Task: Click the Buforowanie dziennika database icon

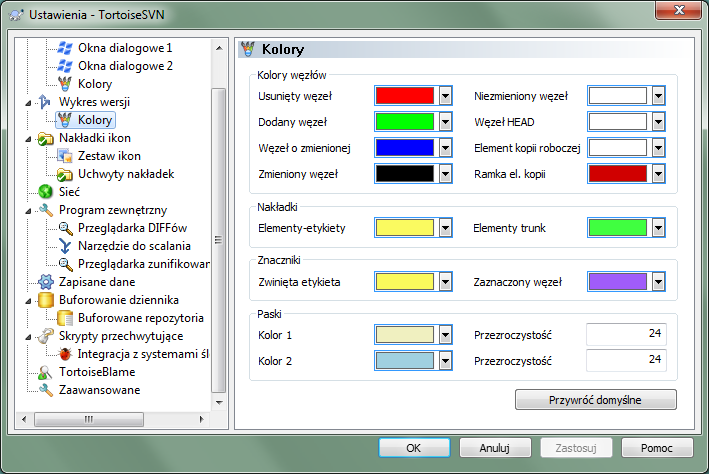Action: tap(45, 300)
